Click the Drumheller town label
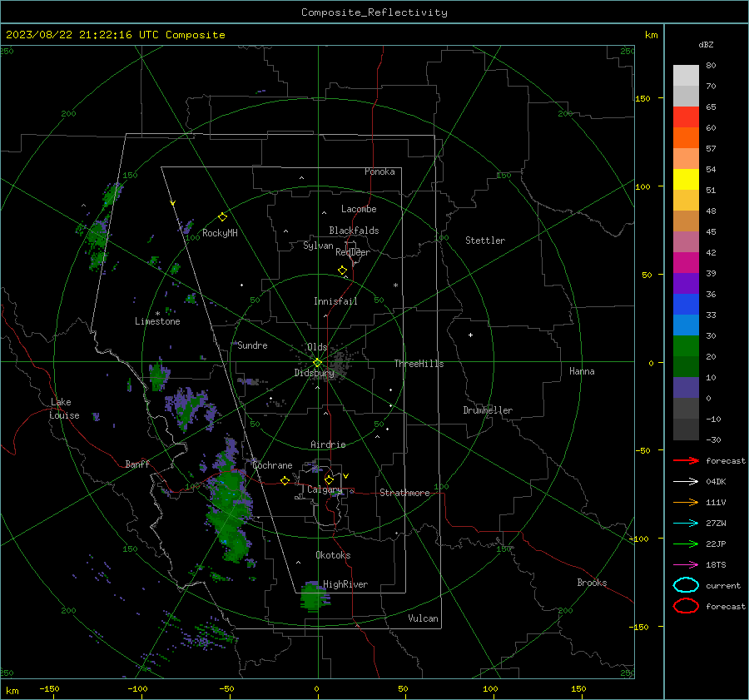The image size is (749, 700). pos(488,410)
